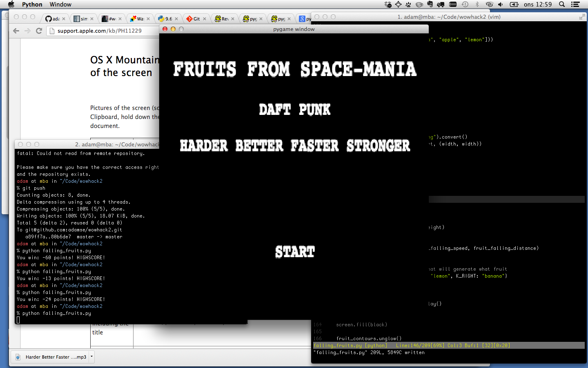Click the Evernote elephant menu bar icon

click(430, 4)
